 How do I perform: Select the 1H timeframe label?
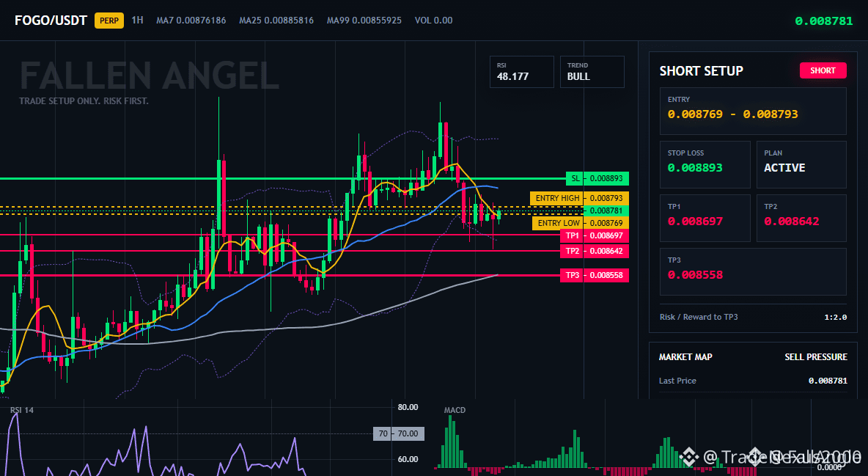pos(137,20)
